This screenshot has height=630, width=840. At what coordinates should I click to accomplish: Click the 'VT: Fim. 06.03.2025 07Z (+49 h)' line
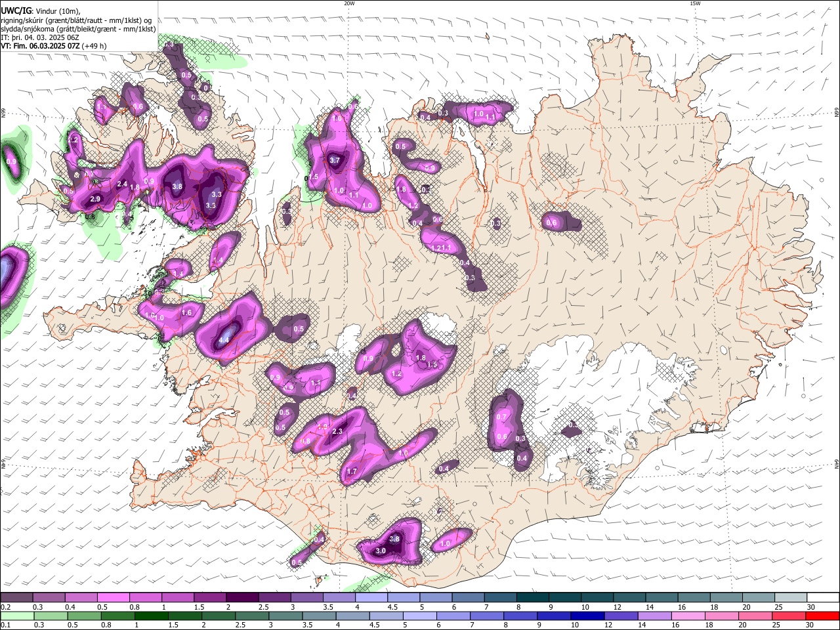[53, 46]
